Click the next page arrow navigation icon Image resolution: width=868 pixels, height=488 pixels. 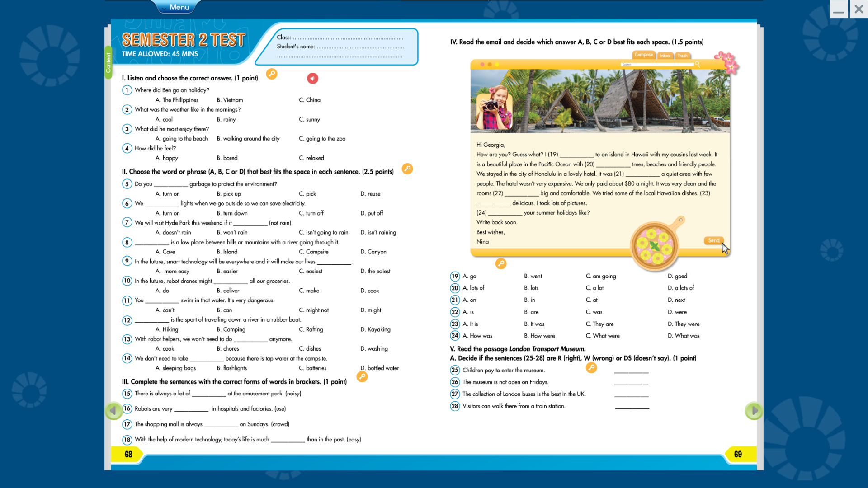coord(754,411)
